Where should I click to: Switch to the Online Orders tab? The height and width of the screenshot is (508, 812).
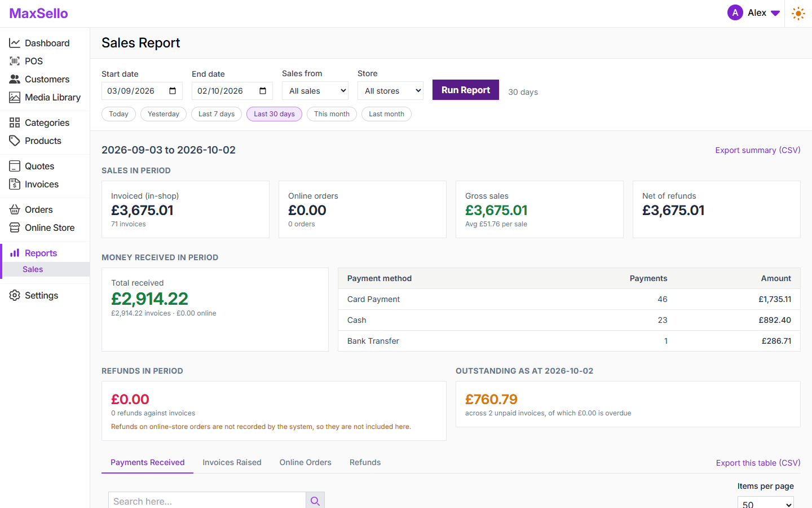tap(306, 462)
